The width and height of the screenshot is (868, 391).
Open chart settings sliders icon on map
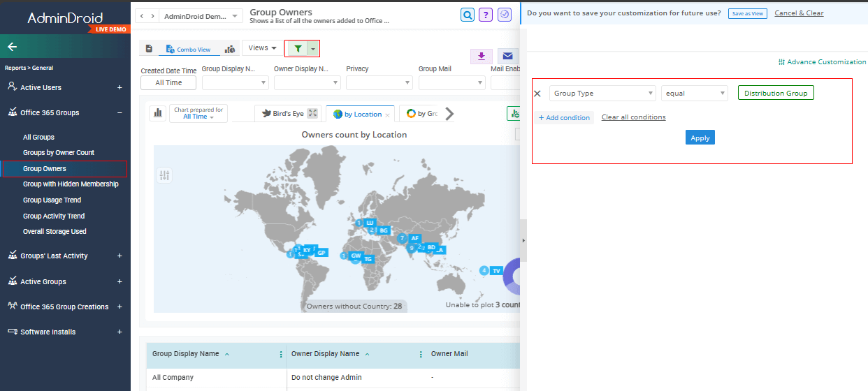click(165, 175)
